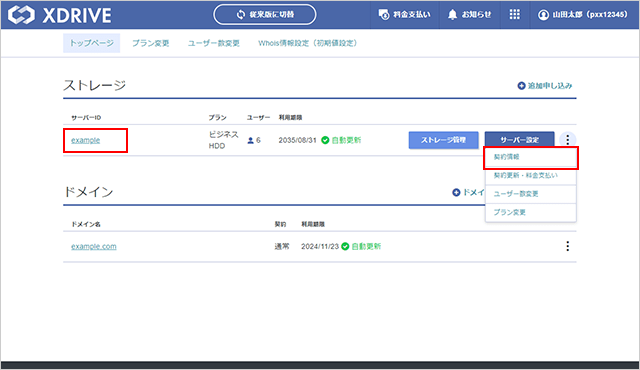640x370 pixels.
Task: Click the plus icon for 追加申し込み
Action: [x=521, y=86]
